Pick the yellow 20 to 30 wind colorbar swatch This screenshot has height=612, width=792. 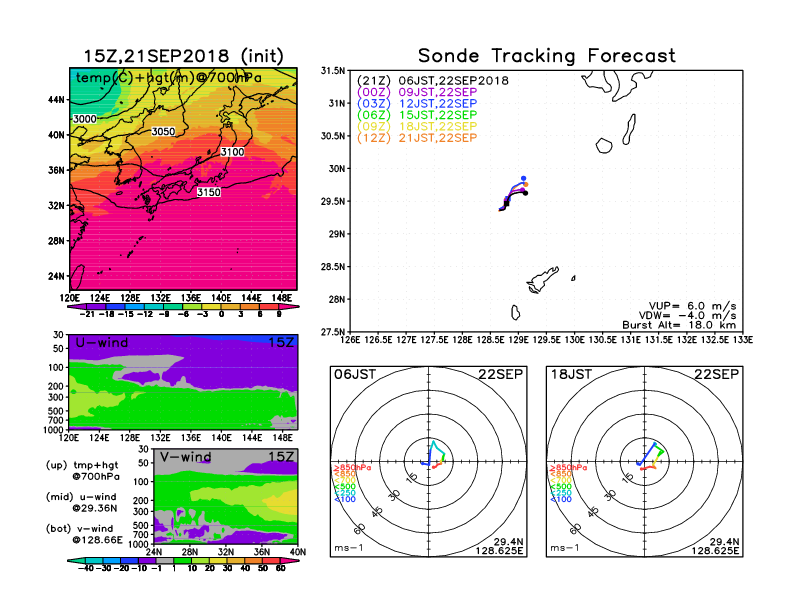(x=218, y=560)
